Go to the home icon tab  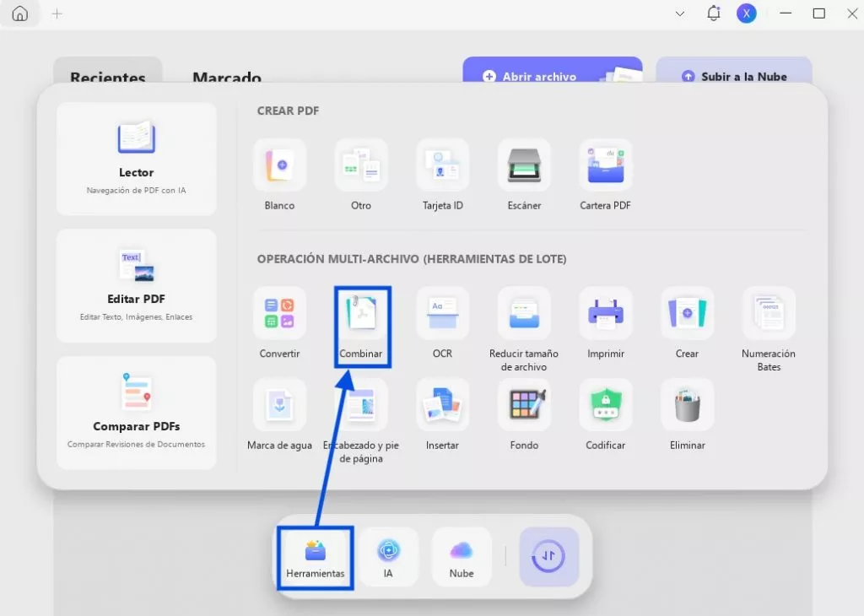[x=20, y=14]
